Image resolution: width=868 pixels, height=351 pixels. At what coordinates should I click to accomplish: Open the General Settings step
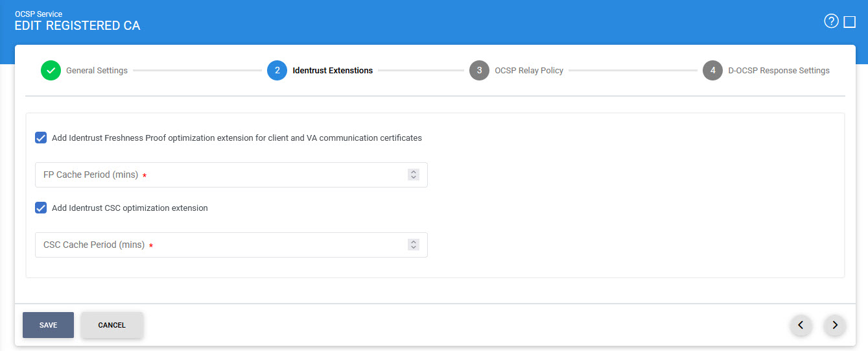(97, 71)
